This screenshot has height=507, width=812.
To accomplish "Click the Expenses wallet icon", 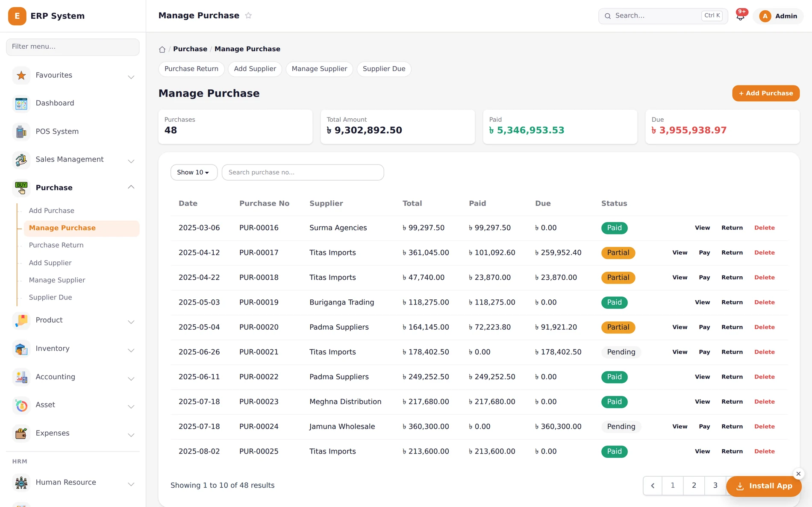I will (x=21, y=434).
